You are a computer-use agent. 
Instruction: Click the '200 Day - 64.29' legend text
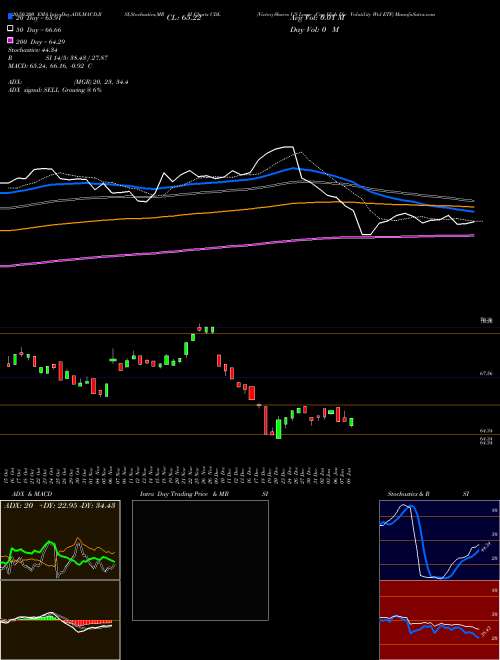click(x=40, y=42)
